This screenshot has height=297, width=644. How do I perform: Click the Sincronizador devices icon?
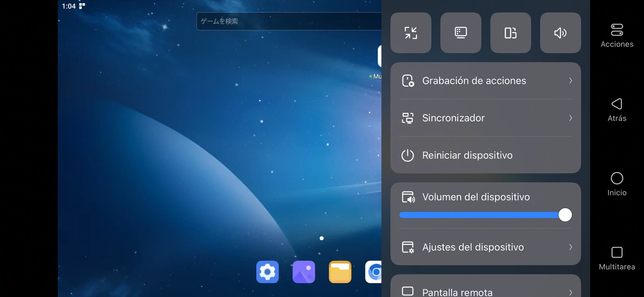(x=407, y=118)
